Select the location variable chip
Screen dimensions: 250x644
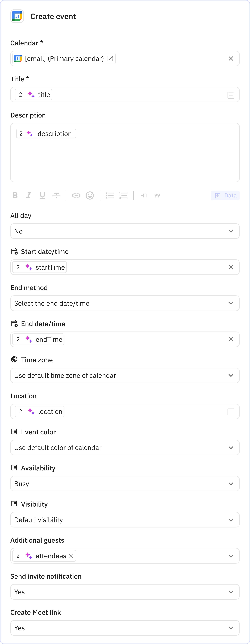pos(40,411)
